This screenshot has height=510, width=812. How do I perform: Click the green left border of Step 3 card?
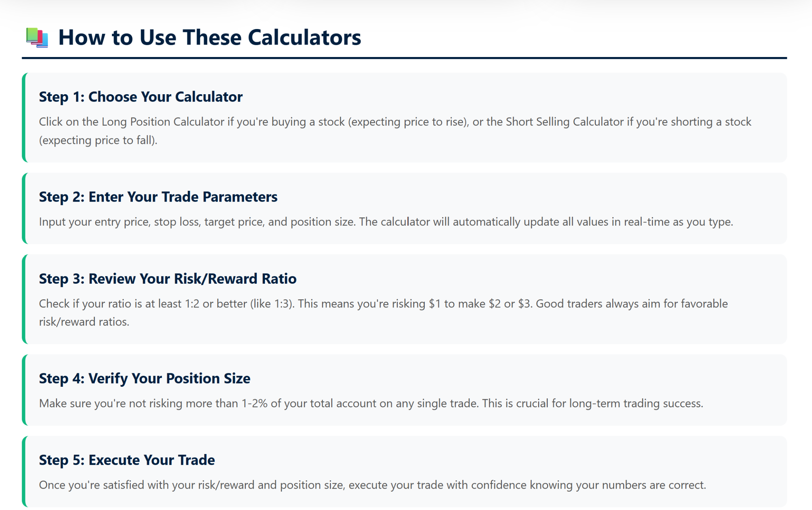(x=24, y=299)
